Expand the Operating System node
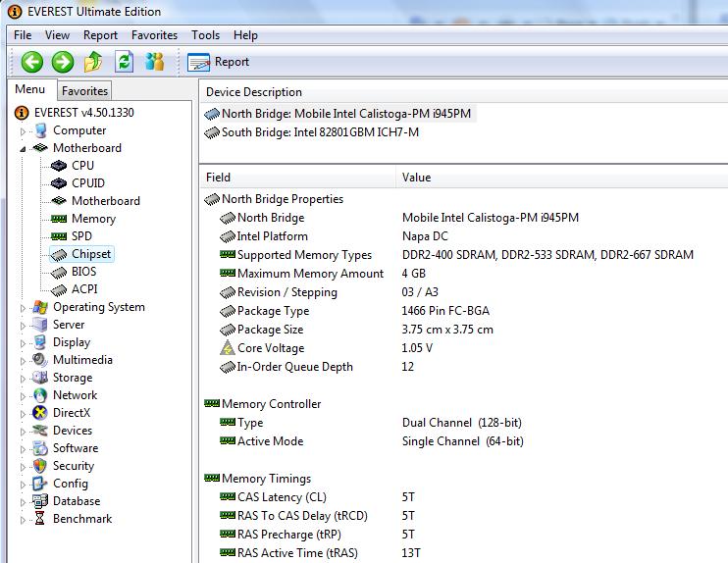Screen dimensions: 728x563 pyautogui.click(x=23, y=308)
